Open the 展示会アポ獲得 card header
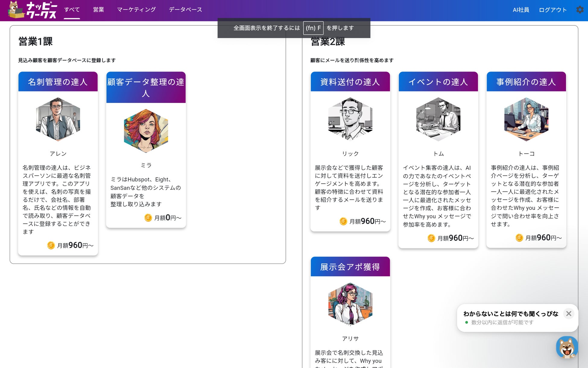The width and height of the screenshot is (588, 368). pos(350,267)
